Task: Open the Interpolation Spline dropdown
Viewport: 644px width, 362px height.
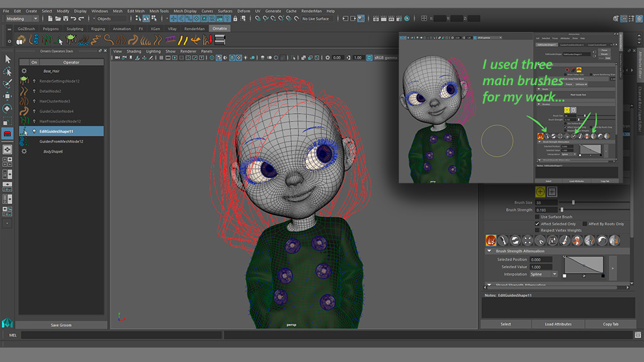Action: click(x=543, y=274)
